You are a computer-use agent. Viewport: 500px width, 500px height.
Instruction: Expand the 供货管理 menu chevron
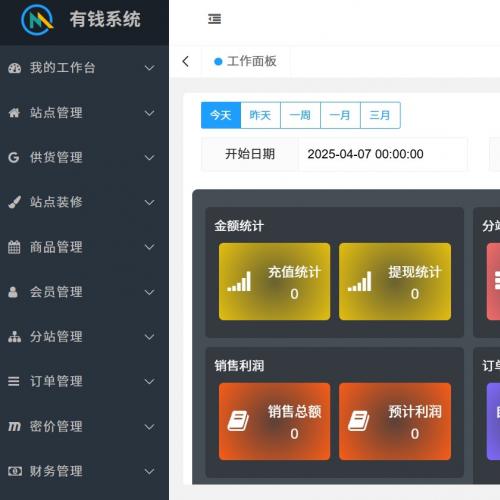[x=149, y=157]
